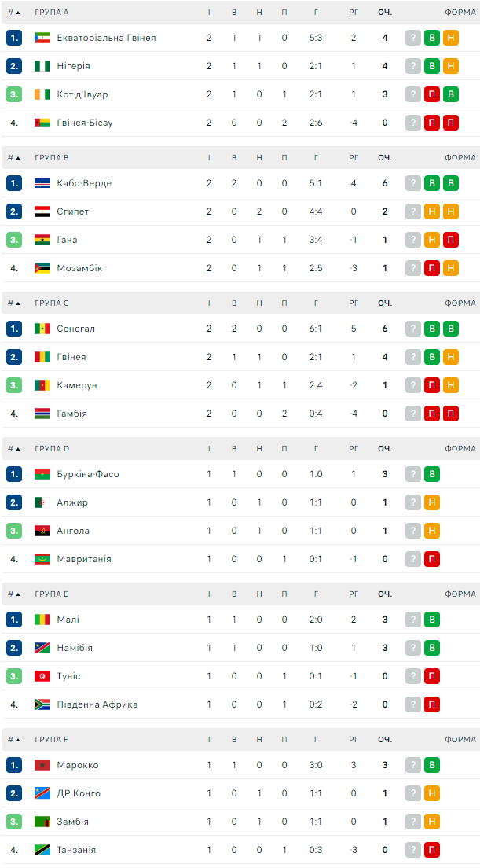Click the Cabo Verde flag icon
This screenshot has height=868, width=480.
coord(42,183)
